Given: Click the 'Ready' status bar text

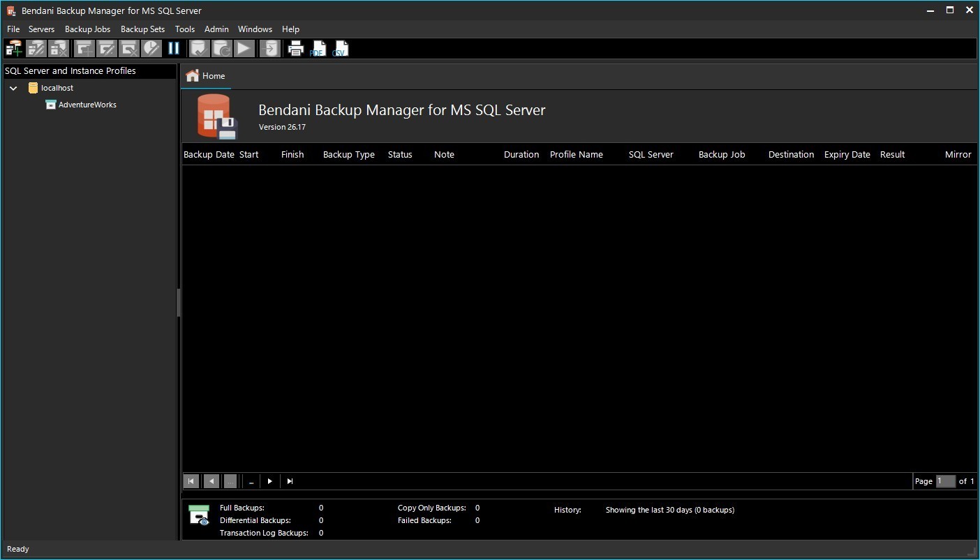Looking at the screenshot, I should coord(18,549).
